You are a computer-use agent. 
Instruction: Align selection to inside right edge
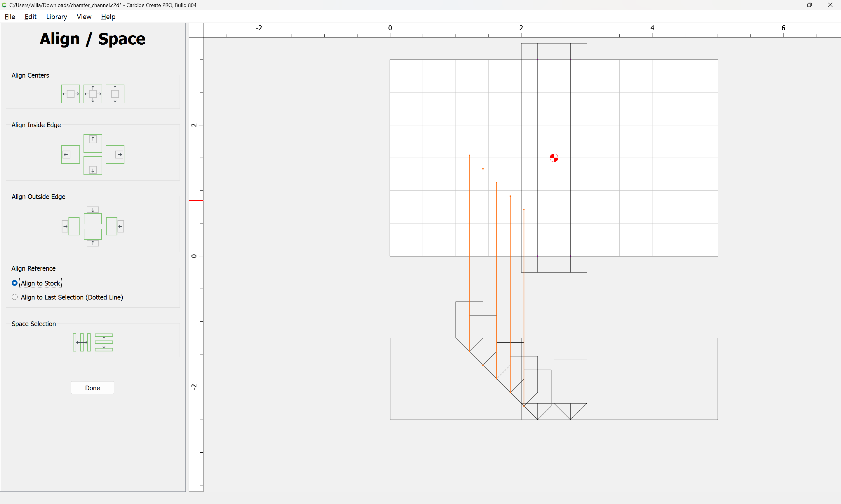pos(115,155)
